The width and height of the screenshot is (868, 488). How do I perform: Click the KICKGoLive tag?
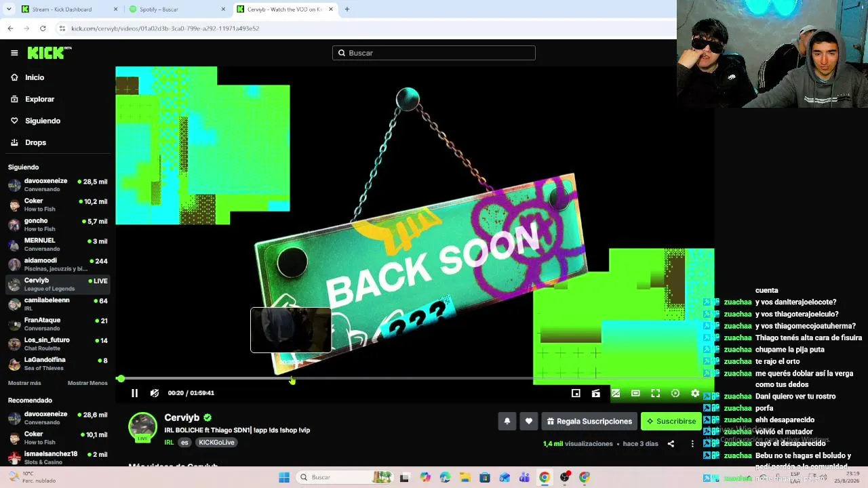pos(216,443)
